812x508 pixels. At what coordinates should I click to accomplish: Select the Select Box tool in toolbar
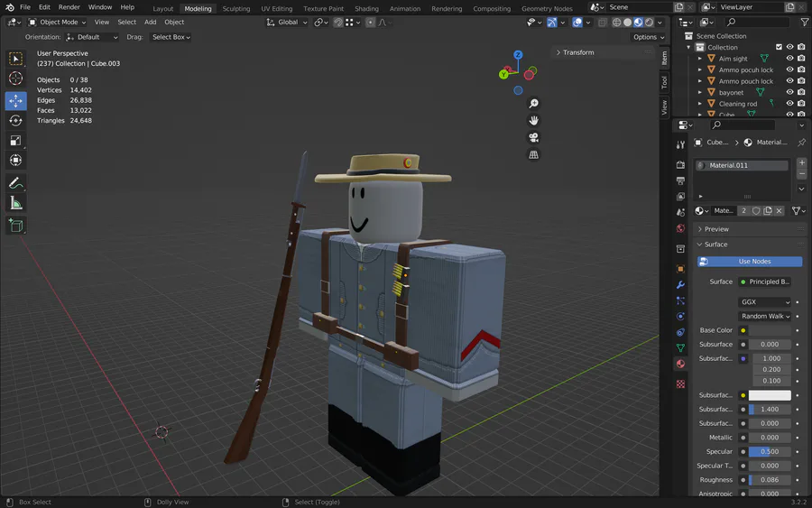pos(15,59)
